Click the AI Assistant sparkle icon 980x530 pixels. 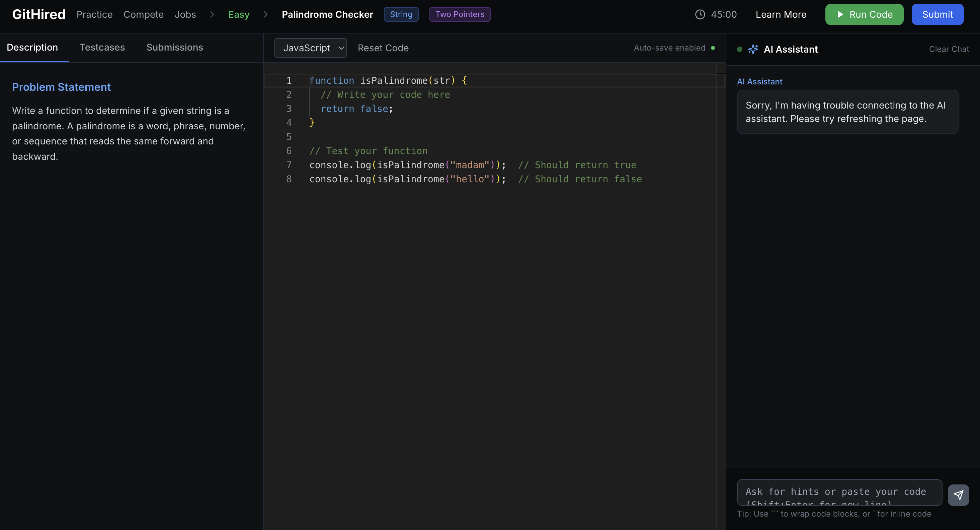click(x=753, y=49)
